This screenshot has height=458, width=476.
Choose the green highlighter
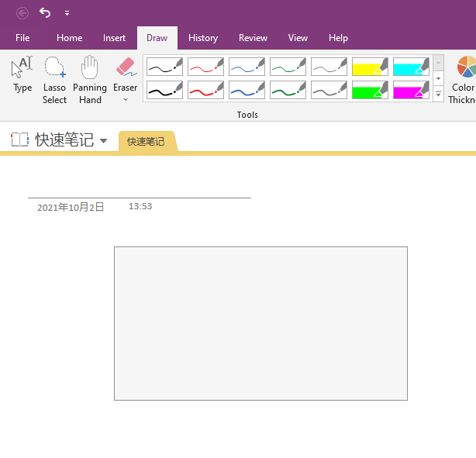click(370, 90)
